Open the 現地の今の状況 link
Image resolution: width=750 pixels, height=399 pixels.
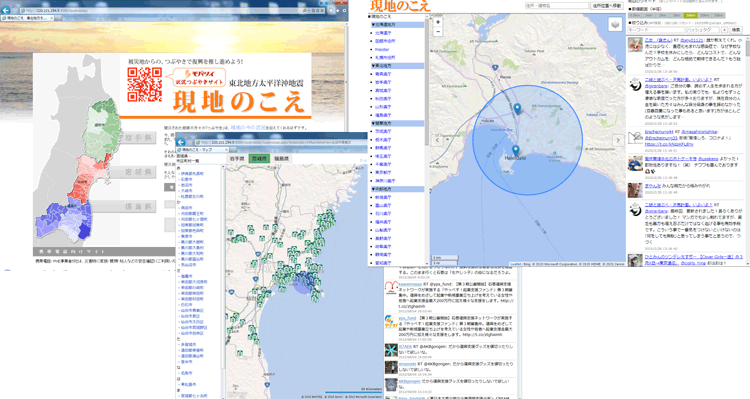point(248,128)
